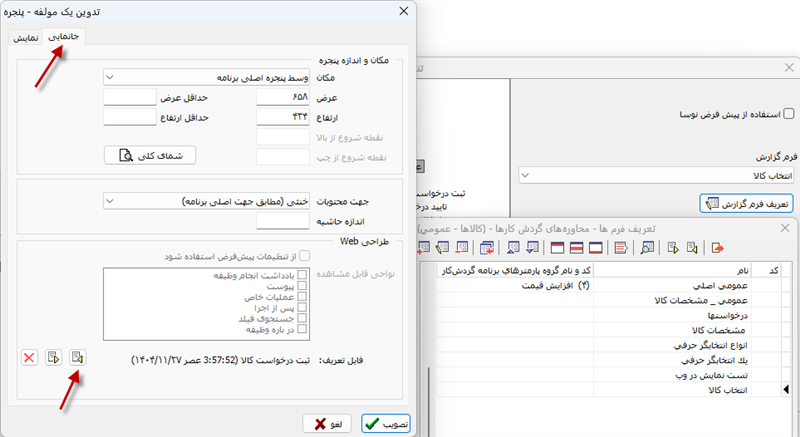The width and height of the screenshot is (800, 437).
Task: Open the فرم گزارش dropdown showing انتخاب کالا
Action: point(657,176)
